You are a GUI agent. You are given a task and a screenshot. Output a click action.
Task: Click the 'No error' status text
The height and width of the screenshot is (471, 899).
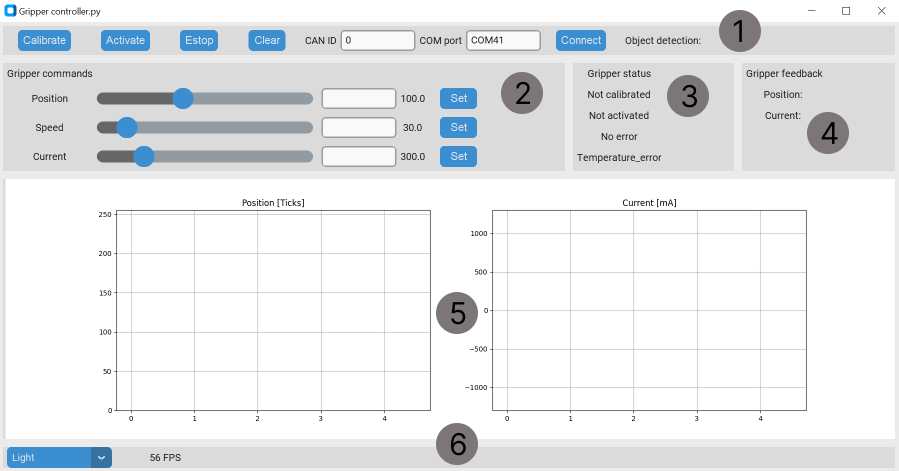pos(619,137)
